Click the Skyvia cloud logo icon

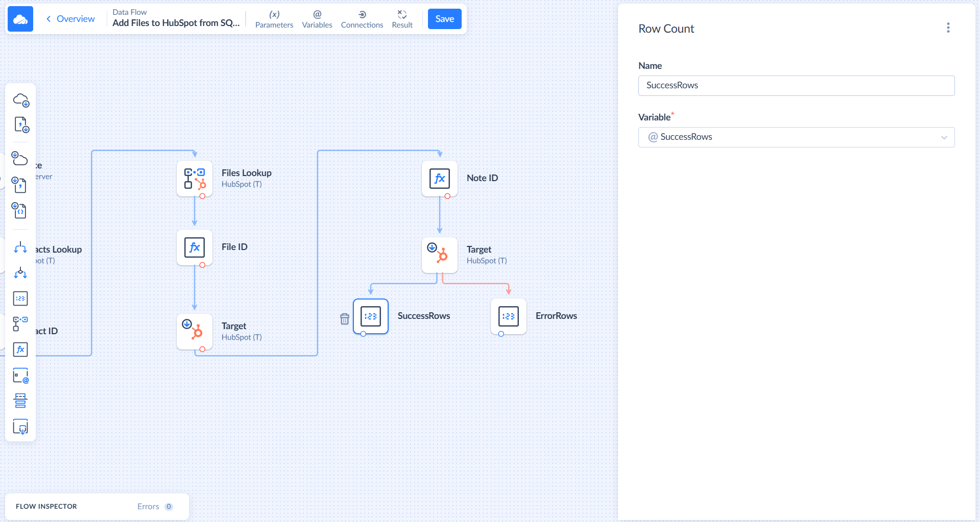[x=20, y=19]
